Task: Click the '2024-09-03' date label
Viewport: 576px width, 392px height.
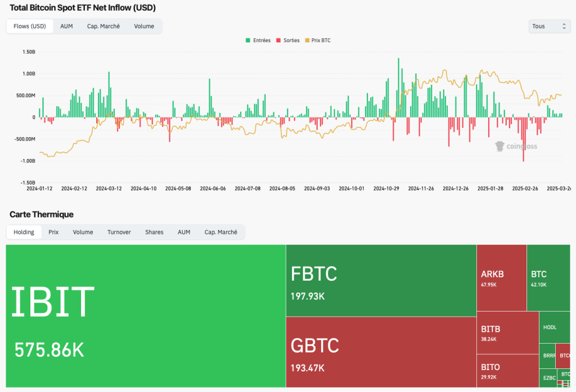Action: click(x=317, y=188)
